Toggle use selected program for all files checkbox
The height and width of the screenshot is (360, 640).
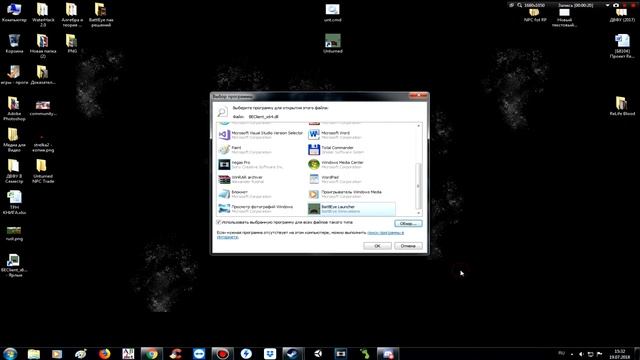pos(219,222)
